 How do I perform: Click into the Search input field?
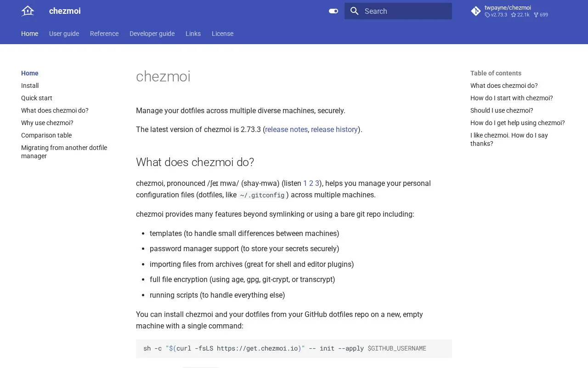pos(398,11)
